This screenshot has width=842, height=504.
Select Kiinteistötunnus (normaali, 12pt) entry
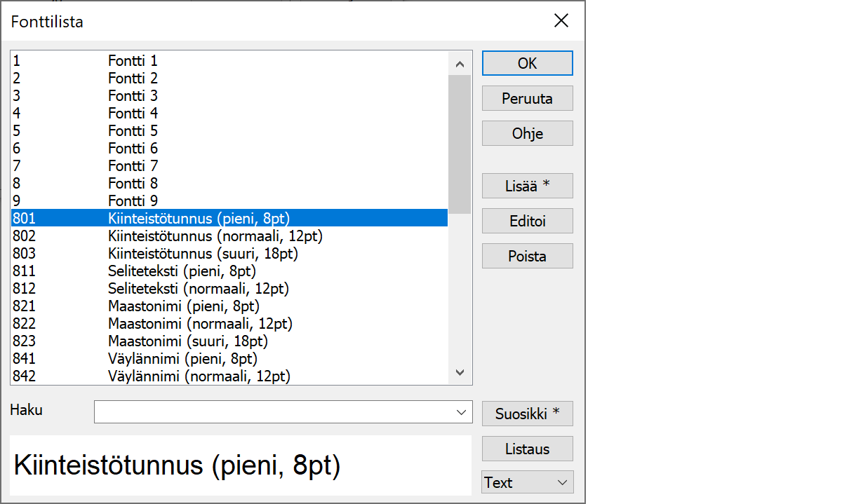click(215, 236)
